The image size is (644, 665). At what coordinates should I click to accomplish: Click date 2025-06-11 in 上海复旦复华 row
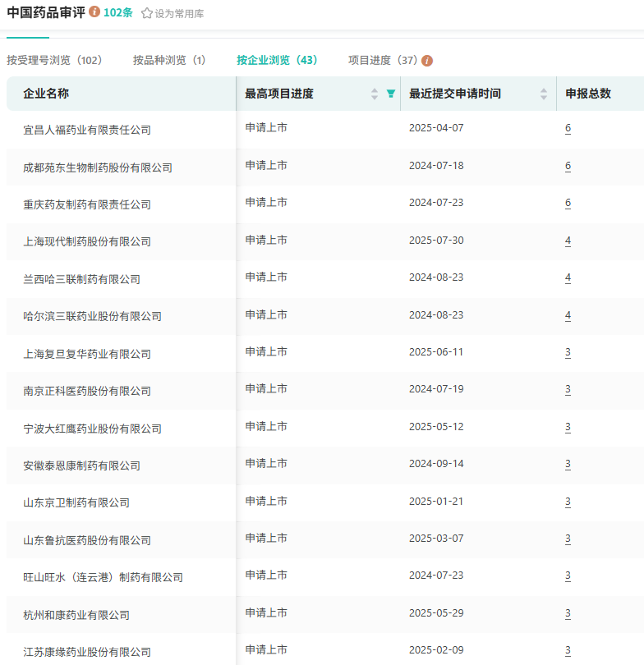pos(436,352)
